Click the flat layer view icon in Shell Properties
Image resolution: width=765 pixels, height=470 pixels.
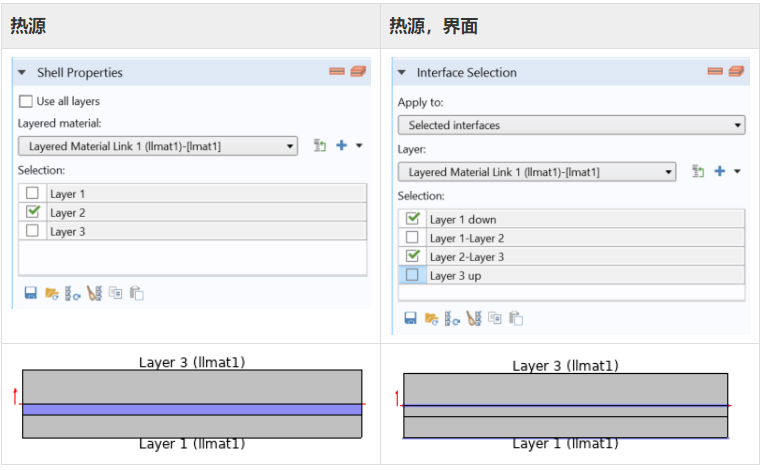tap(337, 71)
